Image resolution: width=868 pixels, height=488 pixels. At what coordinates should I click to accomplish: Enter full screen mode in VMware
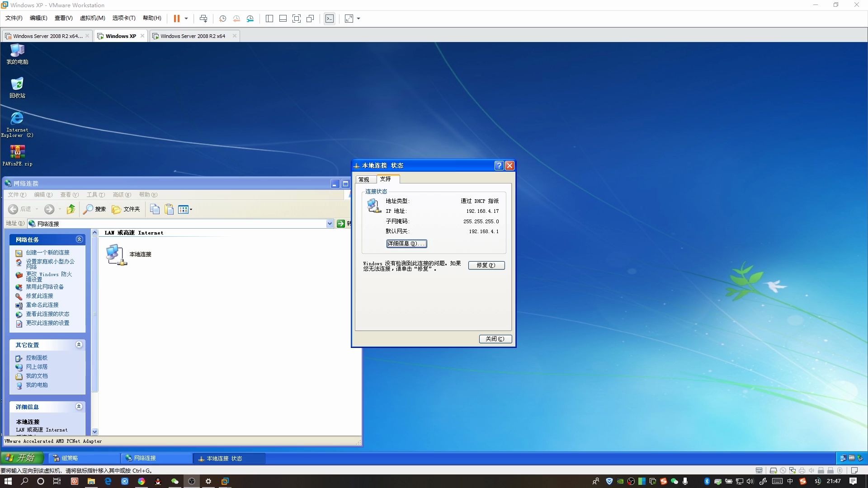pos(297,19)
